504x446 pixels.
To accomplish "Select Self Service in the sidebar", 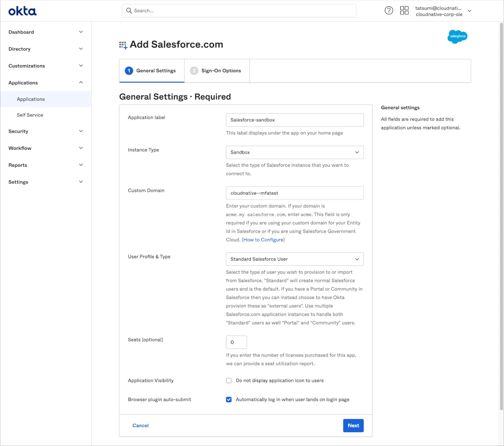I will (30, 115).
